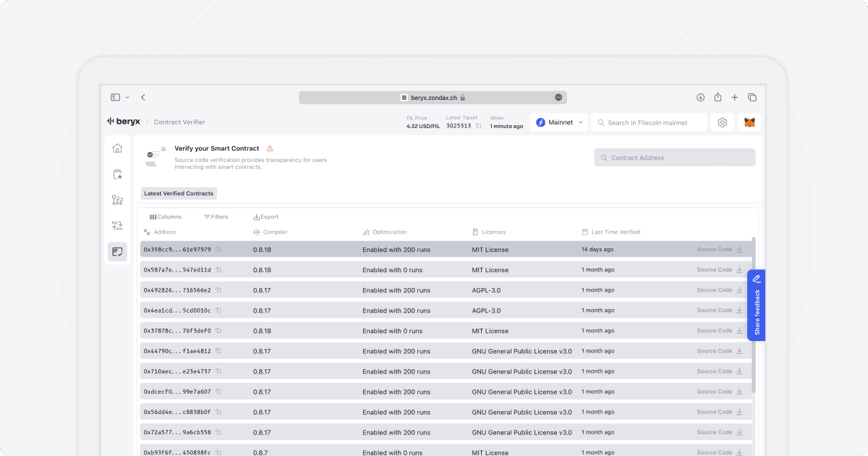Click the Compiler column header

[271, 232]
